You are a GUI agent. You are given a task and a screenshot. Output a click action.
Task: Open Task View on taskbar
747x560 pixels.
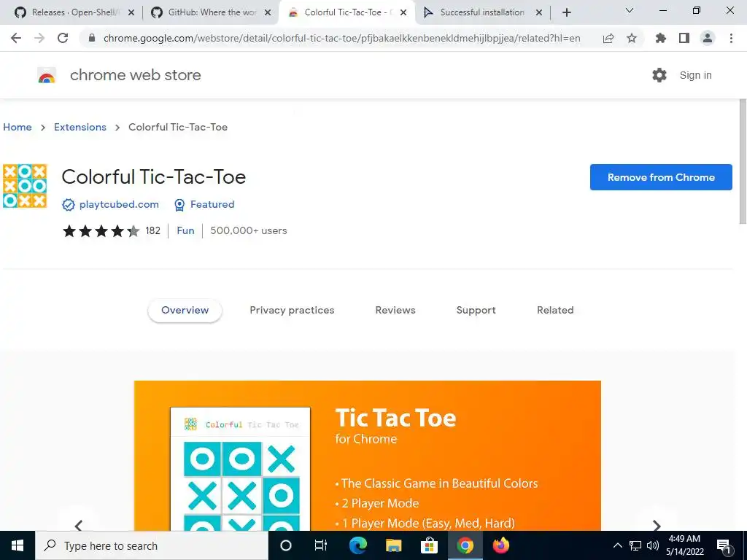pos(321,545)
